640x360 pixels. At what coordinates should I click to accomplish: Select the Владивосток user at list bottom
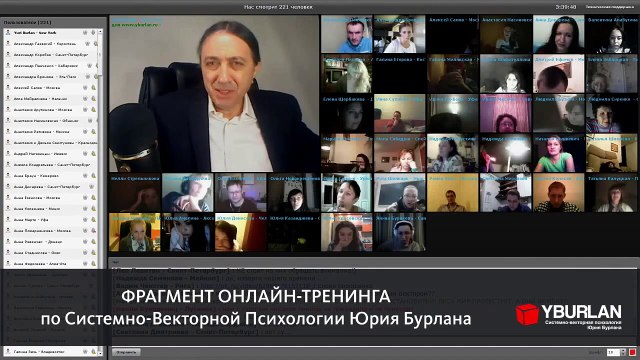click(x=51, y=351)
